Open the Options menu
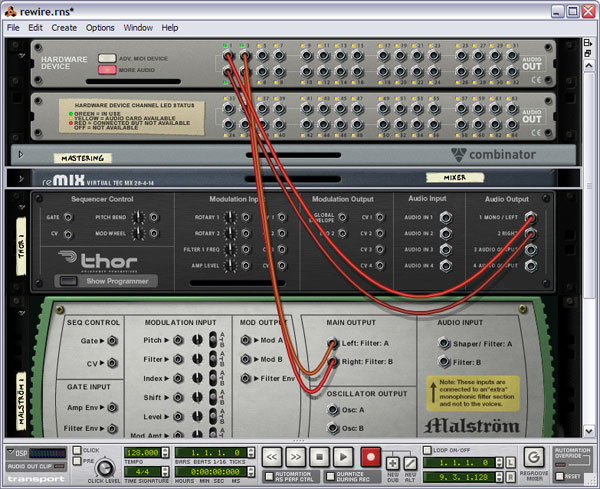 pos(100,28)
